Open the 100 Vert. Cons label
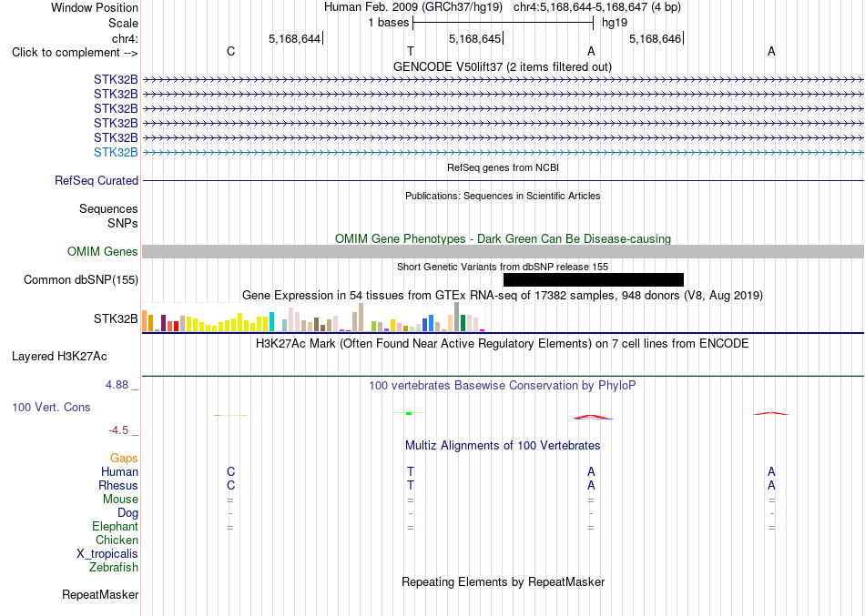 pos(51,408)
